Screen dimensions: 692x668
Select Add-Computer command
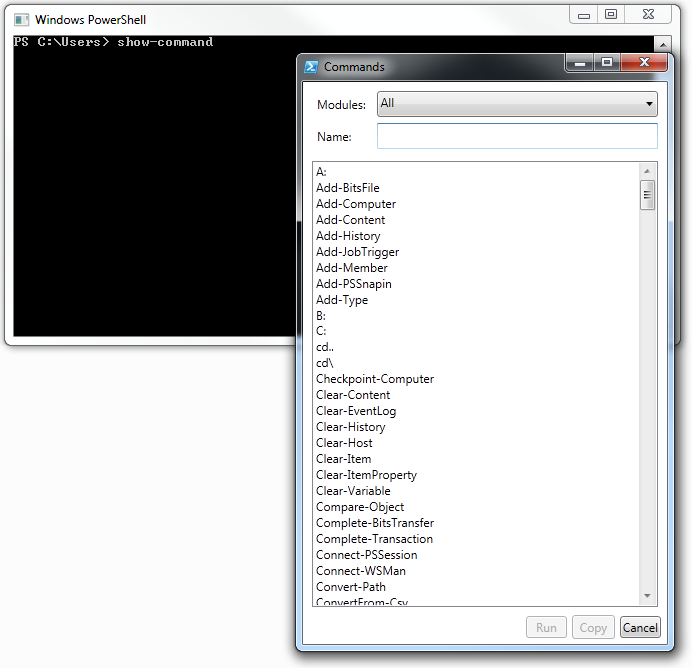(356, 204)
